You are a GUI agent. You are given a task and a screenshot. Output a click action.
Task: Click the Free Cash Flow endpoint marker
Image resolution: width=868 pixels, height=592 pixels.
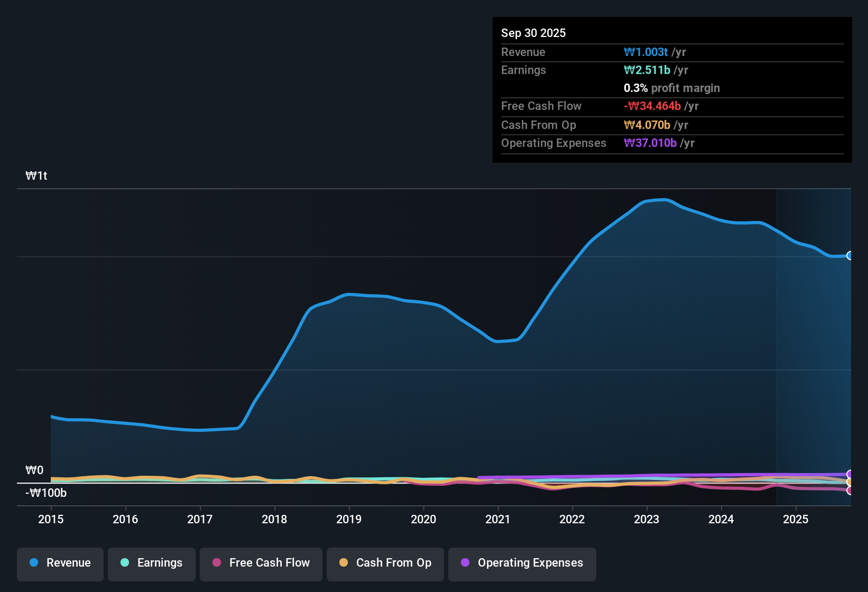pos(849,491)
